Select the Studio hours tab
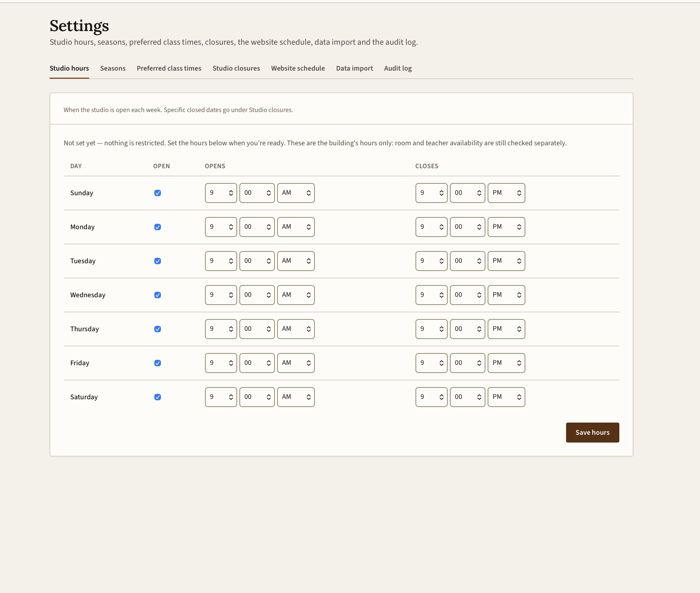The width and height of the screenshot is (700, 593). pyautogui.click(x=69, y=68)
